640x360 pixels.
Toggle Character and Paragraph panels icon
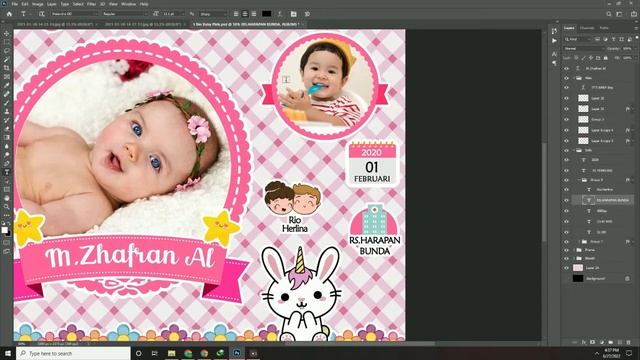coord(293,14)
